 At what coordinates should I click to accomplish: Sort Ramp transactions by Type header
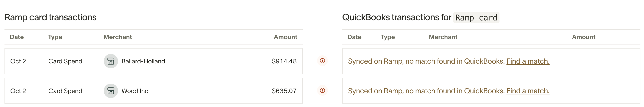[55, 37]
